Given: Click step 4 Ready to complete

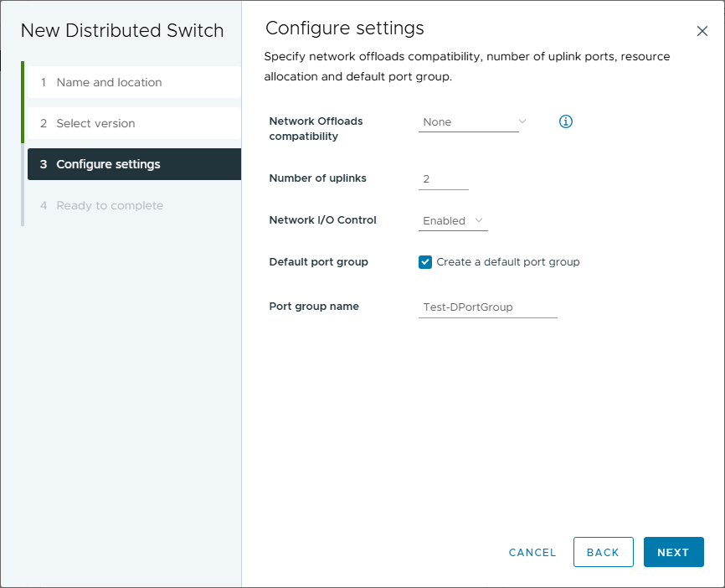Looking at the screenshot, I should pyautogui.click(x=110, y=205).
